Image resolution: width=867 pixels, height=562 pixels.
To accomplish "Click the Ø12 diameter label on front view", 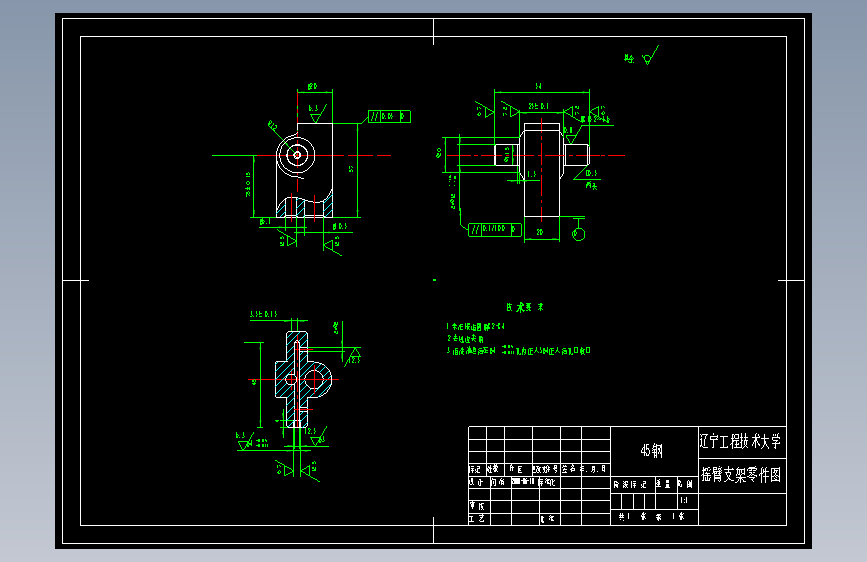I will [x=273, y=125].
